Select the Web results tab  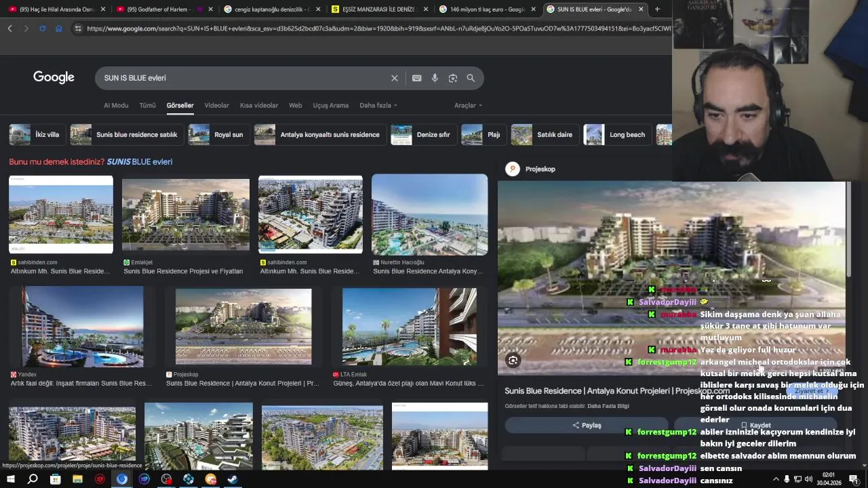[x=296, y=106]
